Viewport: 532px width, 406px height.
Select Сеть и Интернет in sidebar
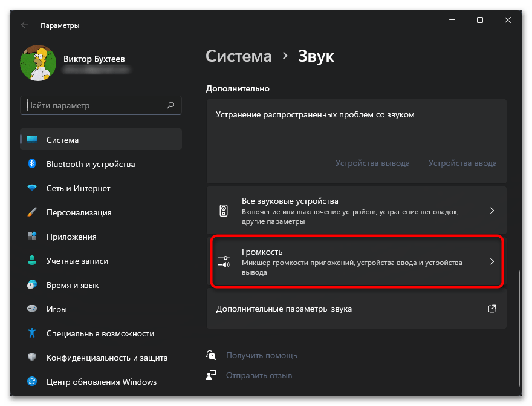pyautogui.click(x=79, y=188)
